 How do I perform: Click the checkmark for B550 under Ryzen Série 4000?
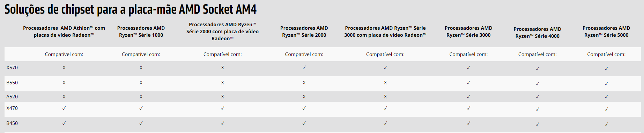[538, 84]
